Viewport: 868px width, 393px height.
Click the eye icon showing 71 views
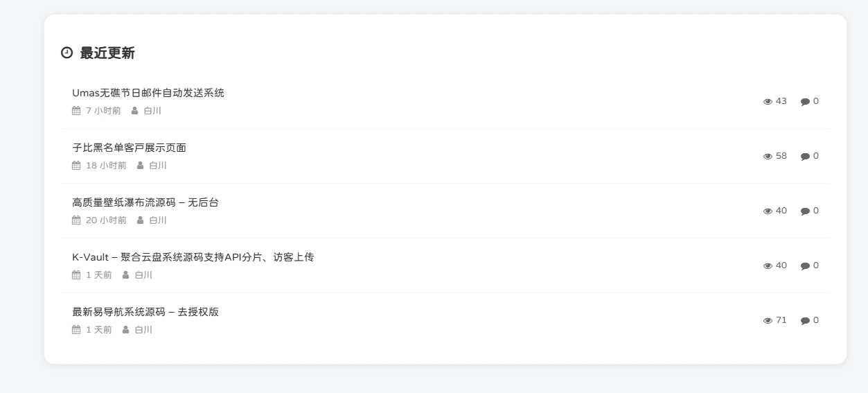click(x=768, y=321)
